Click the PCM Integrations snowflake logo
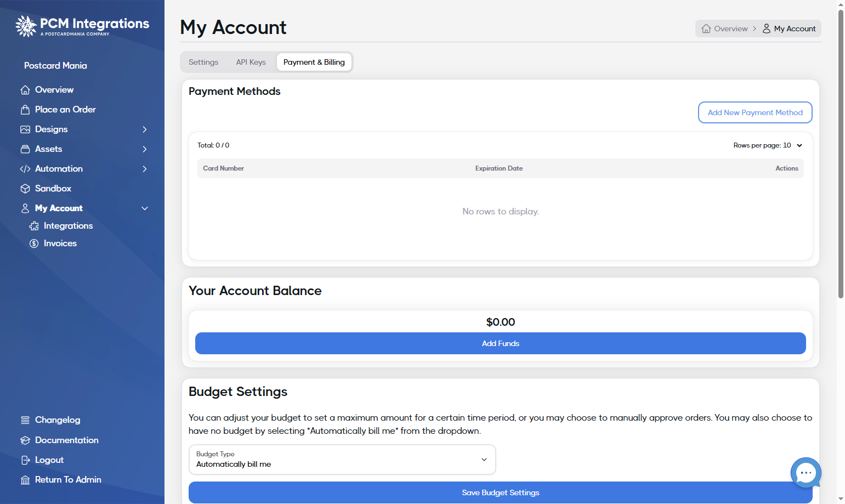Image resolution: width=845 pixels, height=504 pixels. tap(26, 26)
